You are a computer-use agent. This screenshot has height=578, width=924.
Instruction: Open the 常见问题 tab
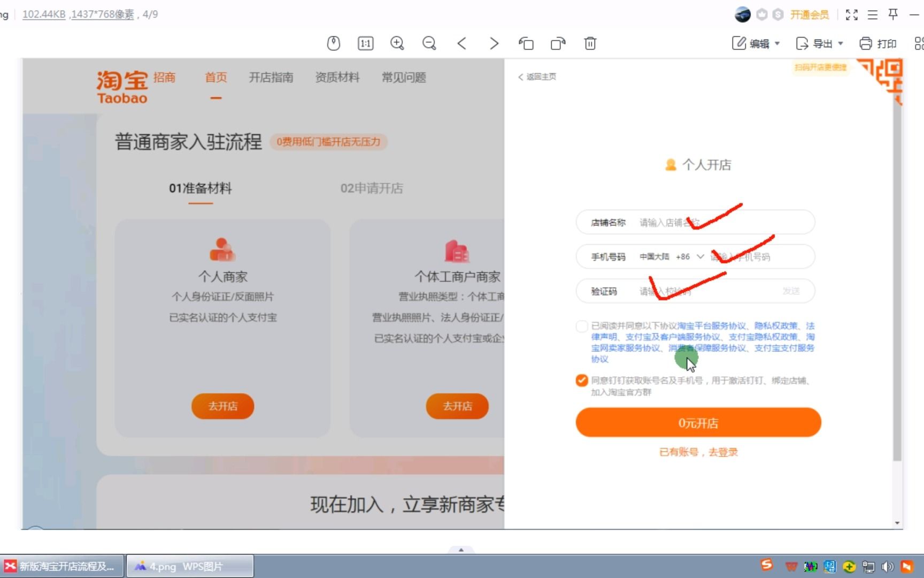[x=404, y=78]
